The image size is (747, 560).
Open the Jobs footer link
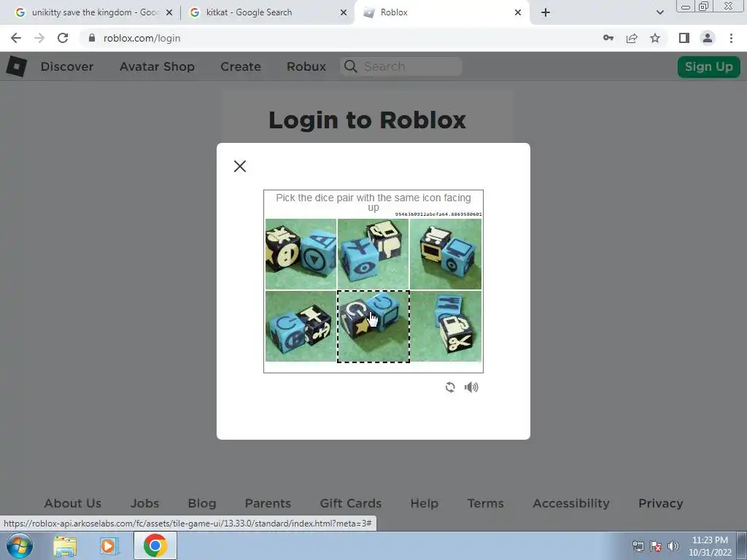[x=145, y=503]
